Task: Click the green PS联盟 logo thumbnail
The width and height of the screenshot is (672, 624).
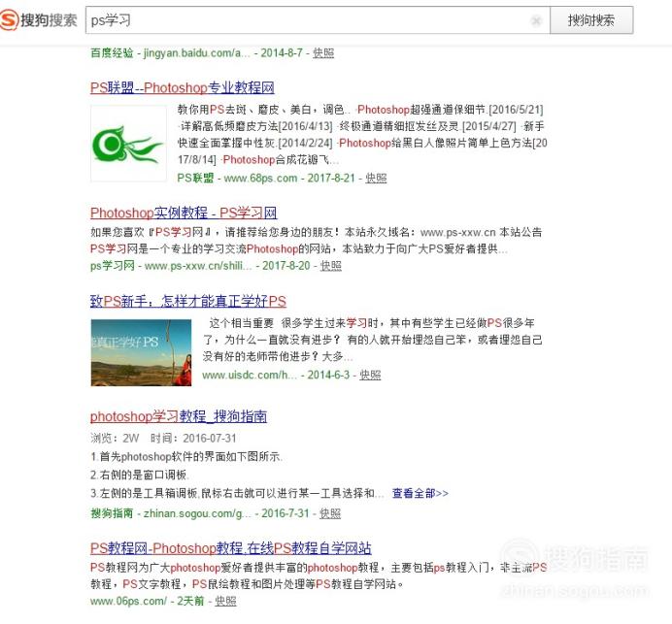Action: tap(128, 144)
